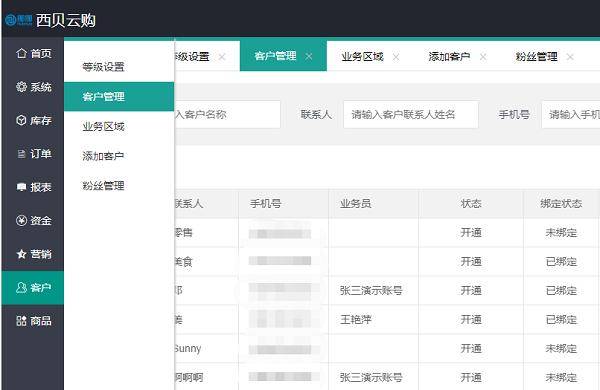Select the 商品 grid icon
600x390 pixels.
[x=21, y=321]
